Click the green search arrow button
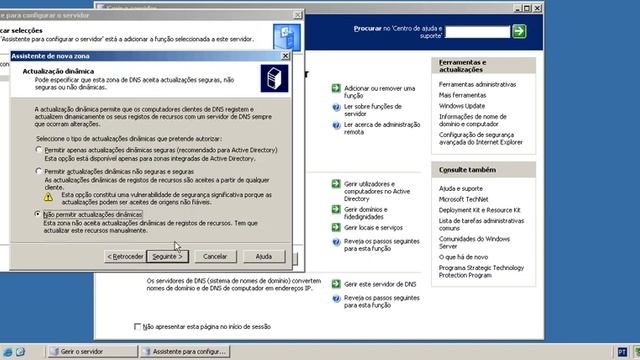 point(519,31)
